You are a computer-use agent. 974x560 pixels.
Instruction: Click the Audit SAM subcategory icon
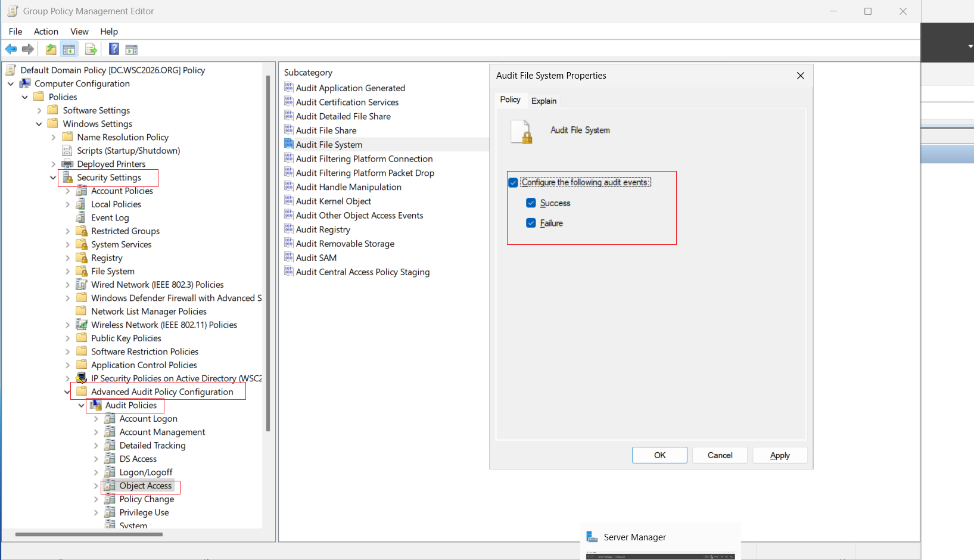tap(289, 257)
